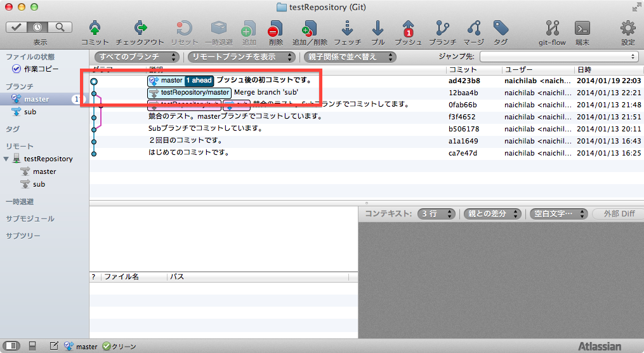The image size is (644, 353).
Task: Click the 外部 Diff button
Action: tap(619, 214)
